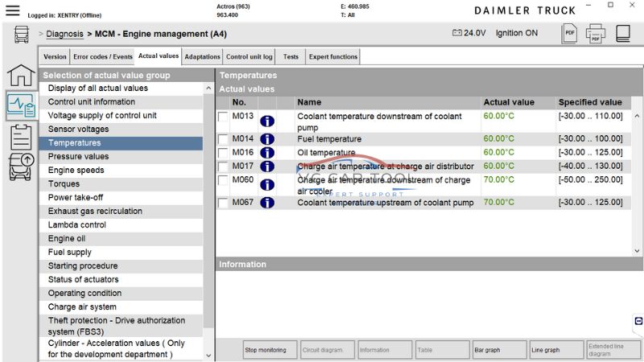
Task: Open the diagnosis monitor sidebar icon
Action: click(x=21, y=105)
